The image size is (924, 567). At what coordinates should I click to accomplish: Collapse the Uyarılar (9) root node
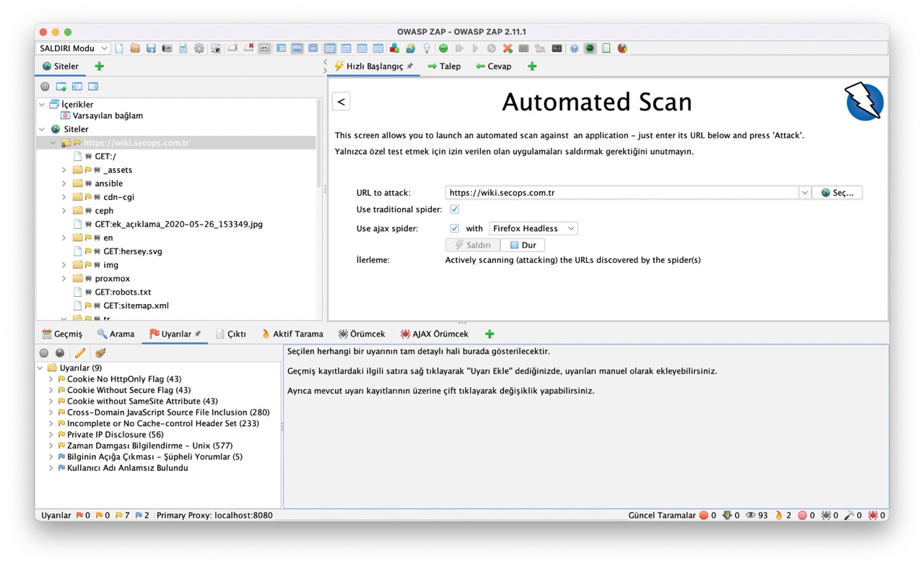pos(41,368)
